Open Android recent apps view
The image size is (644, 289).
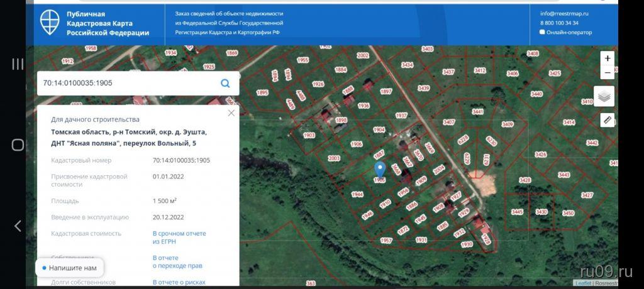(x=18, y=63)
